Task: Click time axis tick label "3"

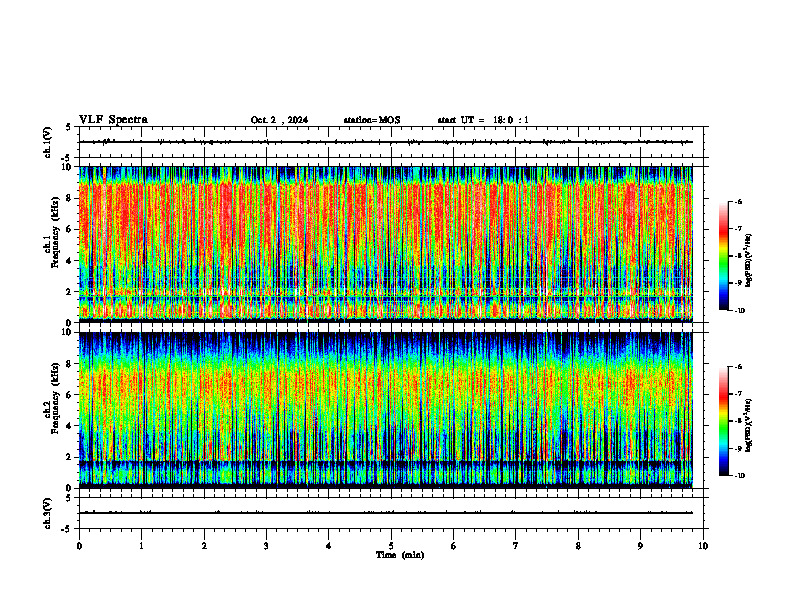Action: tap(266, 546)
